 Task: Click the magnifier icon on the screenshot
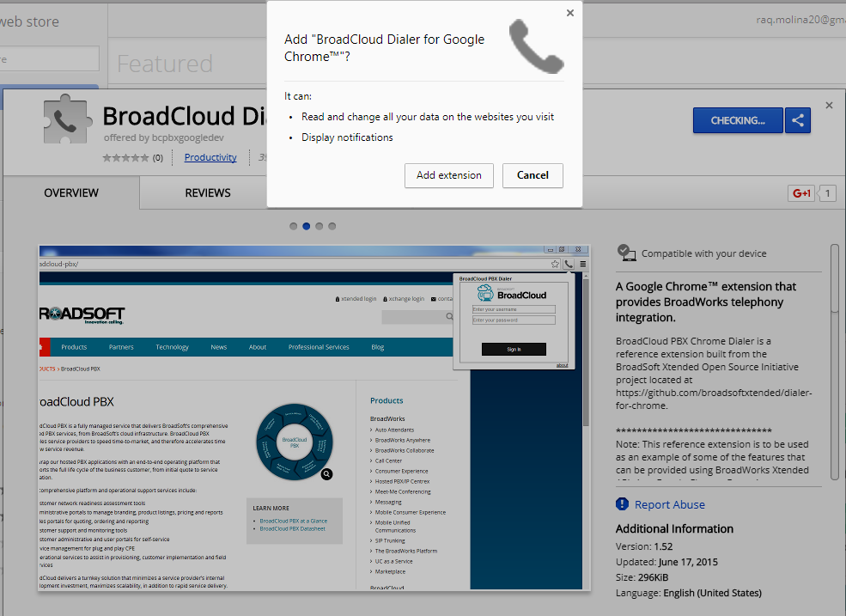click(326, 474)
